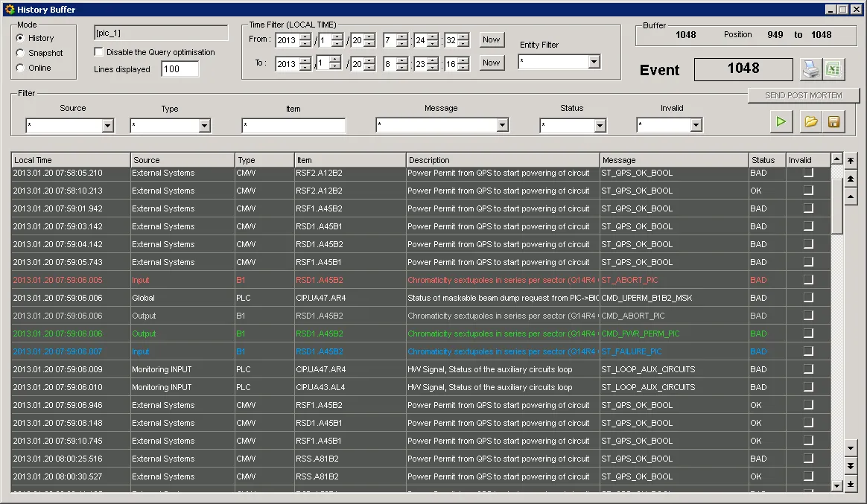Expand the Source filter dropdown
Screen dimensions: 867x504
[x=107, y=127]
